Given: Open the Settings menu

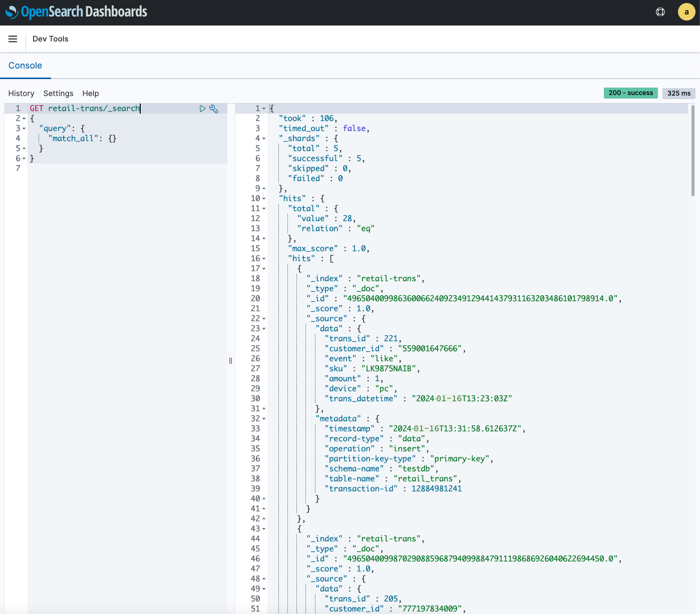Looking at the screenshot, I should (x=58, y=94).
